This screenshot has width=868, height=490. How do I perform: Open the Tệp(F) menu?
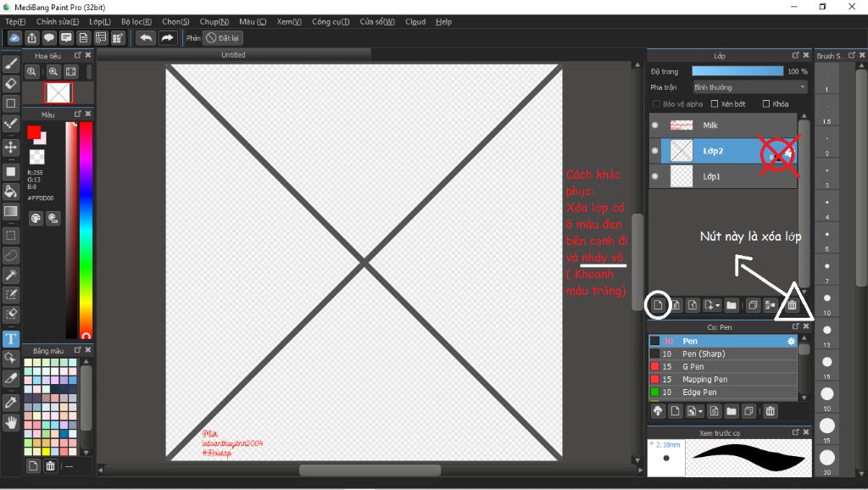tap(15, 21)
